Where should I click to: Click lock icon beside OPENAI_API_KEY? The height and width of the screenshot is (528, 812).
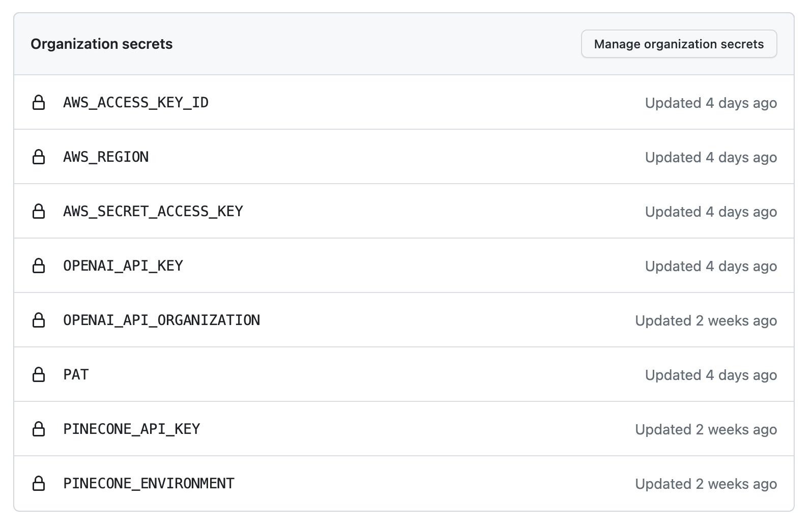(39, 266)
